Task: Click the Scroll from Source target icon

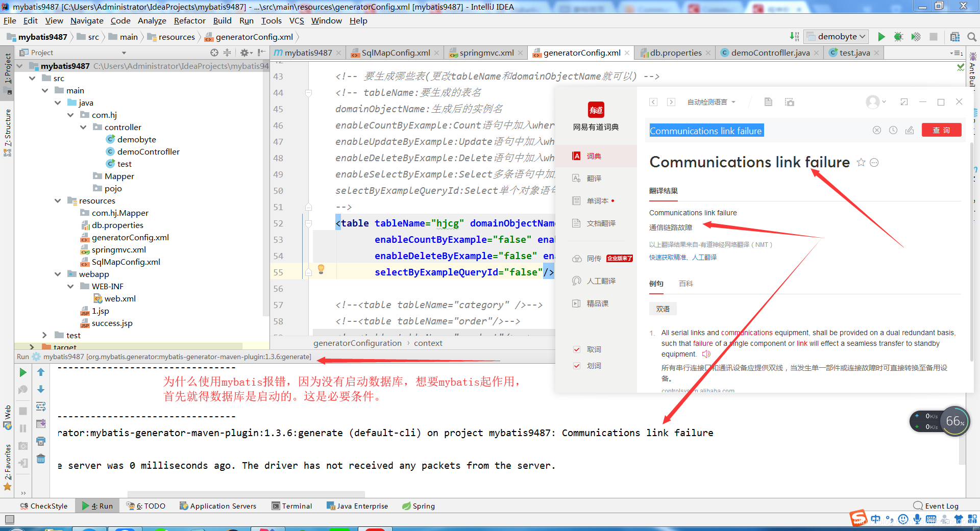Action: point(214,53)
